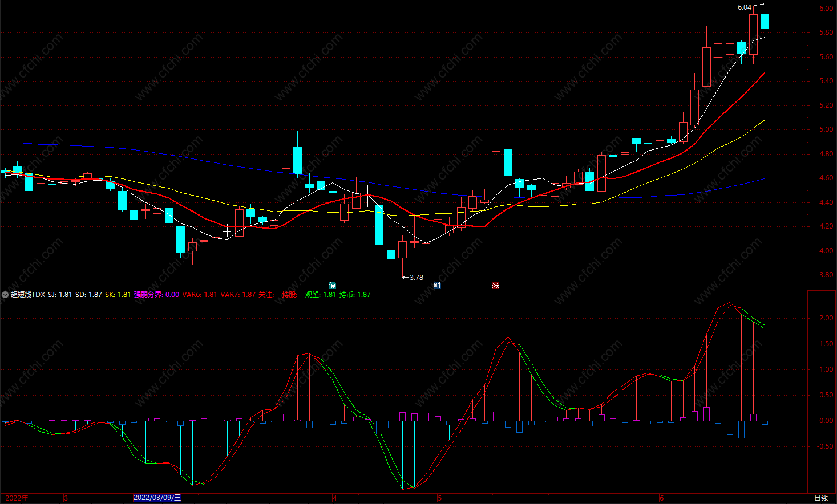Click the last cyan candlestick near 6.04
837x504 pixels.
765,22
